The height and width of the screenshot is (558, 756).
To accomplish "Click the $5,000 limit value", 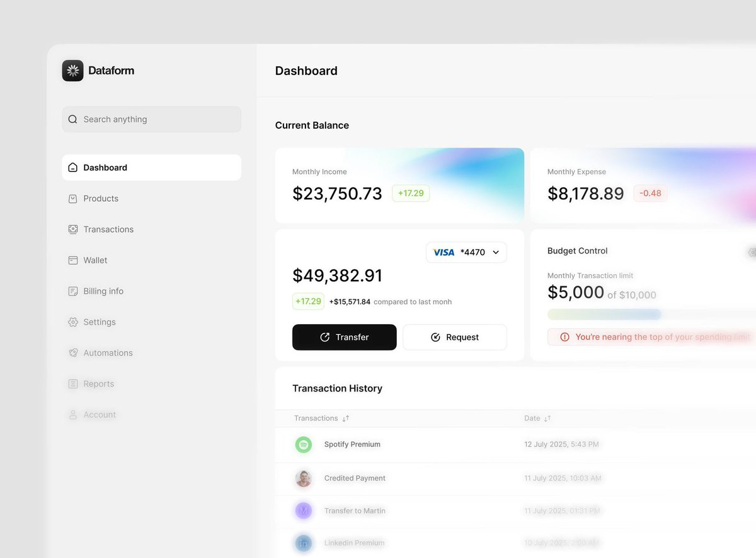I will tap(576, 293).
